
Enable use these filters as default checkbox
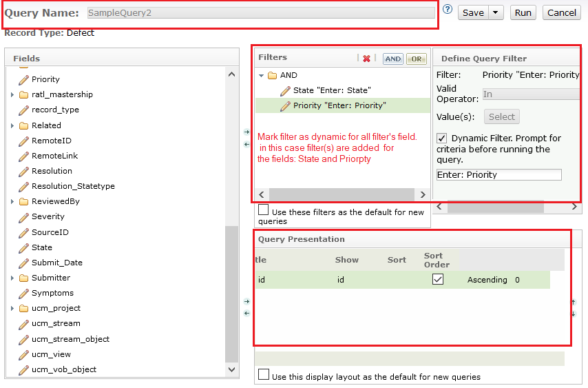(x=263, y=210)
